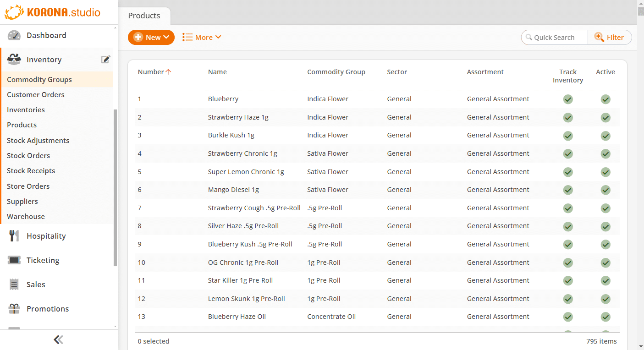Click the Number column sort arrow
The width and height of the screenshot is (644, 350).
tap(168, 72)
